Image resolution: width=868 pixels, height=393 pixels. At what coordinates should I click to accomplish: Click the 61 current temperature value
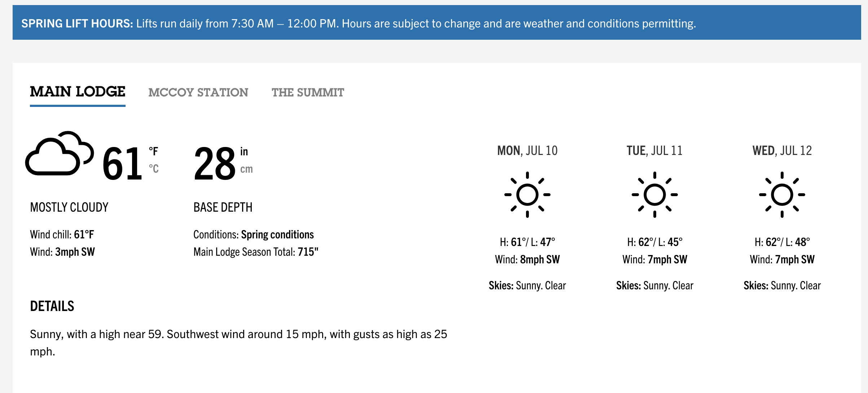click(122, 163)
